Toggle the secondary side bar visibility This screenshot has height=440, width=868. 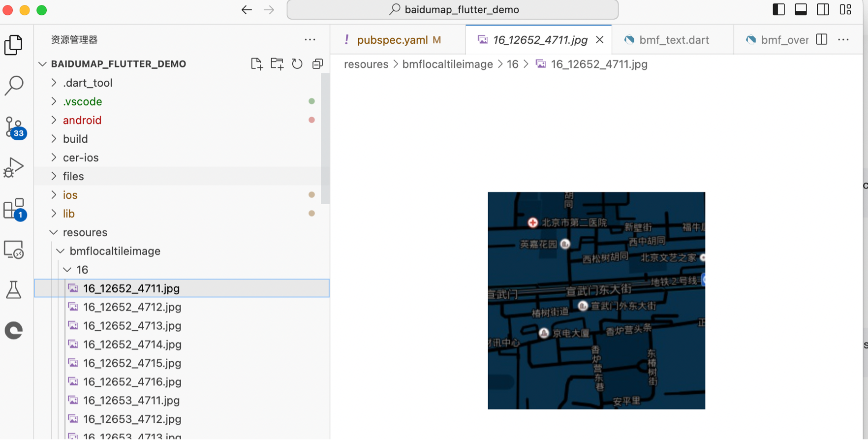click(823, 10)
